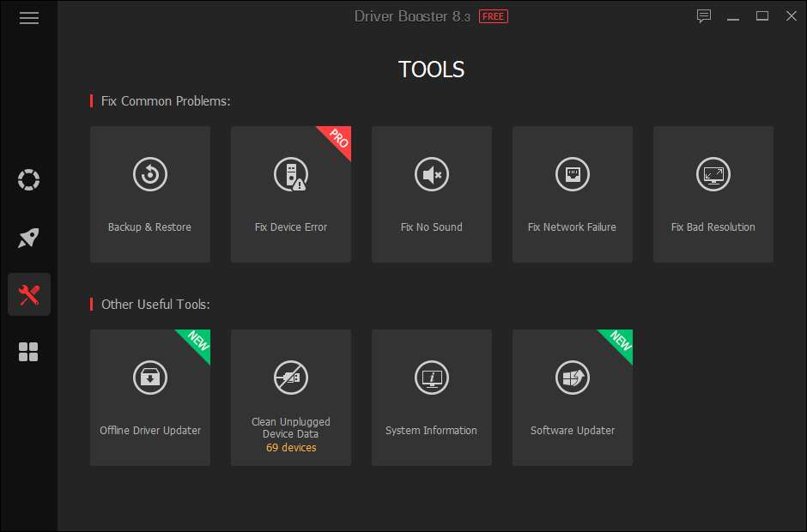
Task: Open the hamburger menu at top left
Action: [28, 17]
